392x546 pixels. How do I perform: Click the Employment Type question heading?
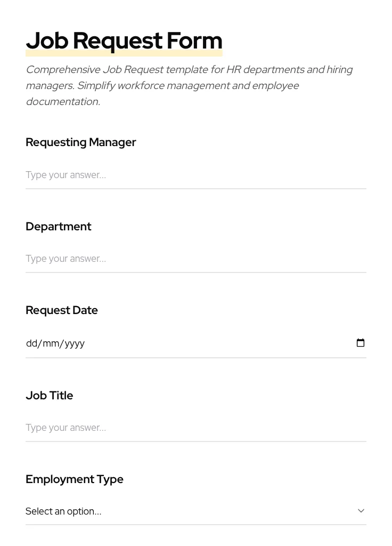(75, 479)
